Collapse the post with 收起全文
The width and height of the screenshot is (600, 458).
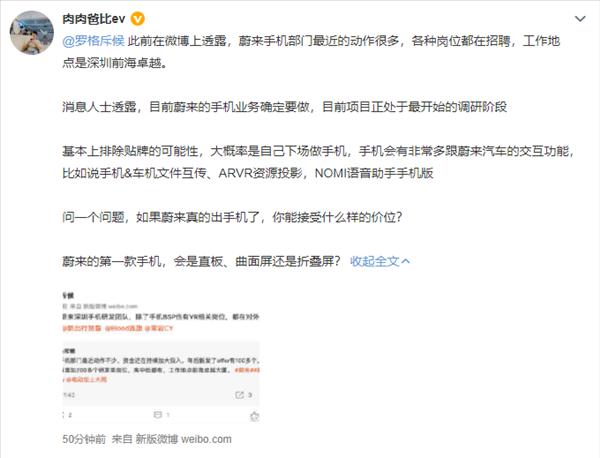click(x=375, y=261)
